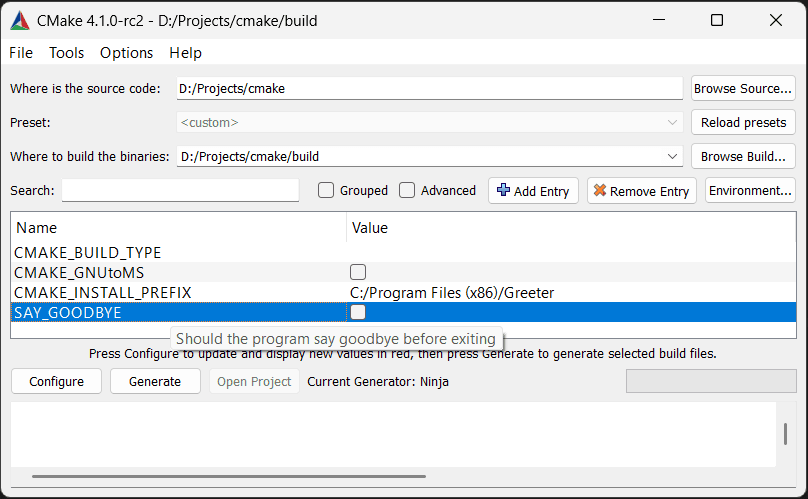Click the CMake logo icon in title bar
Screen dimensions: 808x499
coord(20,21)
